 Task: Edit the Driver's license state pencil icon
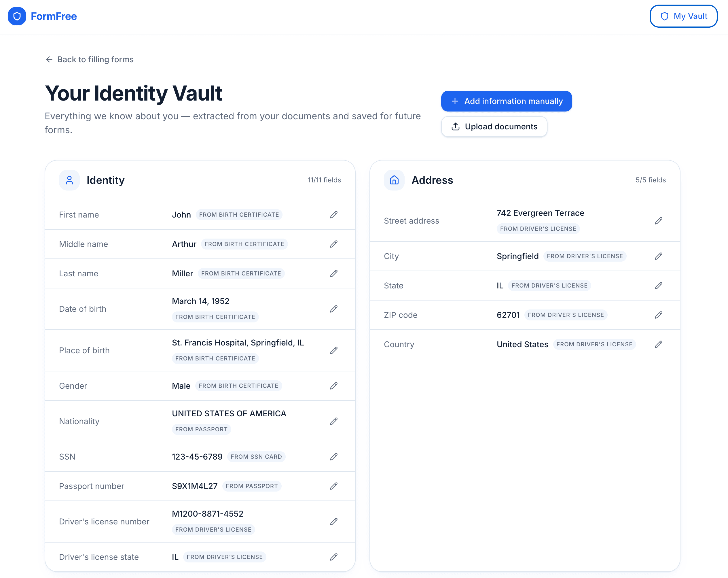[x=333, y=557]
